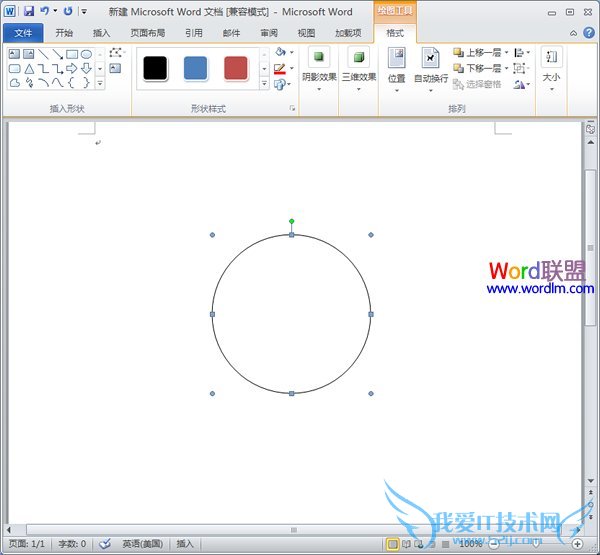This screenshot has height=555, width=600.
Task: Click the spell check icon in status bar
Action: 104,544
